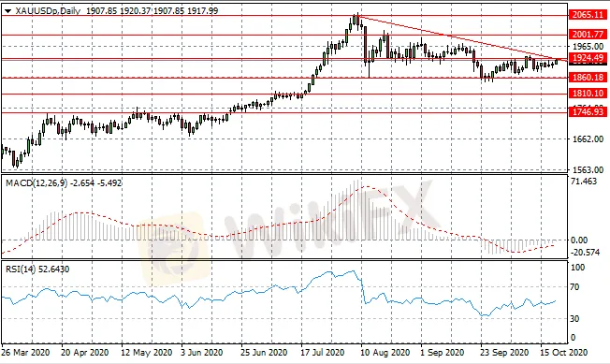
Task: Click the 1810.10 support price label
Action: (x=588, y=94)
